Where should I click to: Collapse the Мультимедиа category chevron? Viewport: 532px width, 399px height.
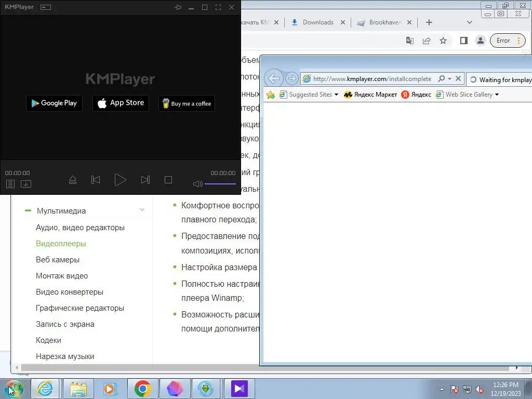pyautogui.click(x=142, y=210)
